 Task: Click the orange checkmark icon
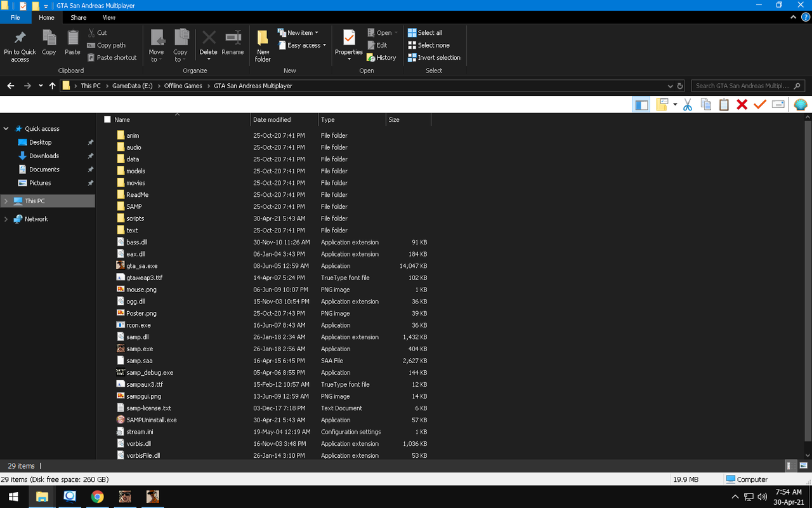point(760,105)
